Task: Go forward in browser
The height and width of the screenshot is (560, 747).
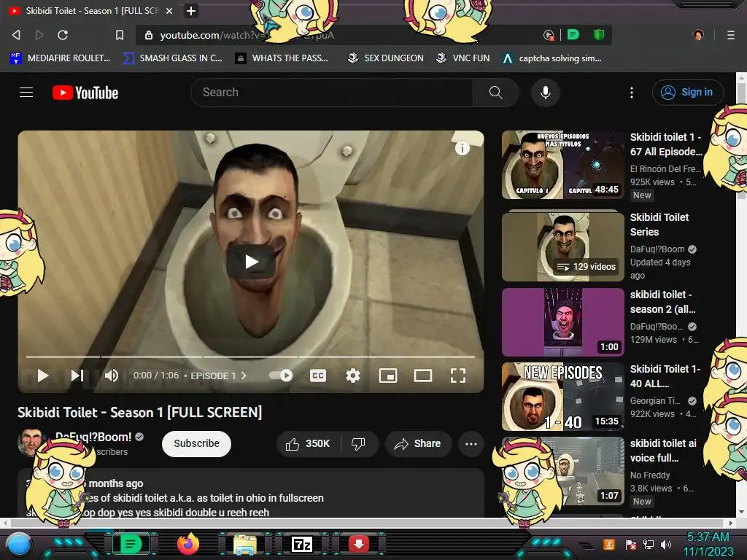Action: click(39, 35)
